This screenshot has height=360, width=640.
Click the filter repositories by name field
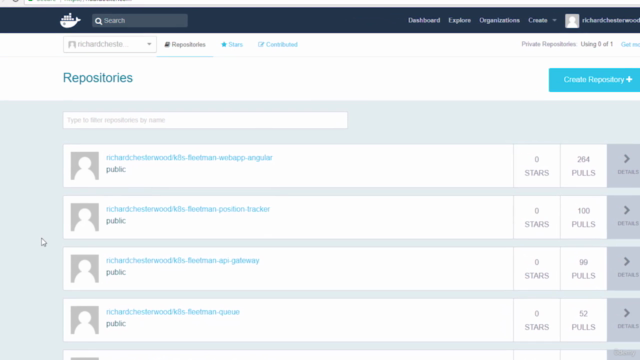(205, 120)
